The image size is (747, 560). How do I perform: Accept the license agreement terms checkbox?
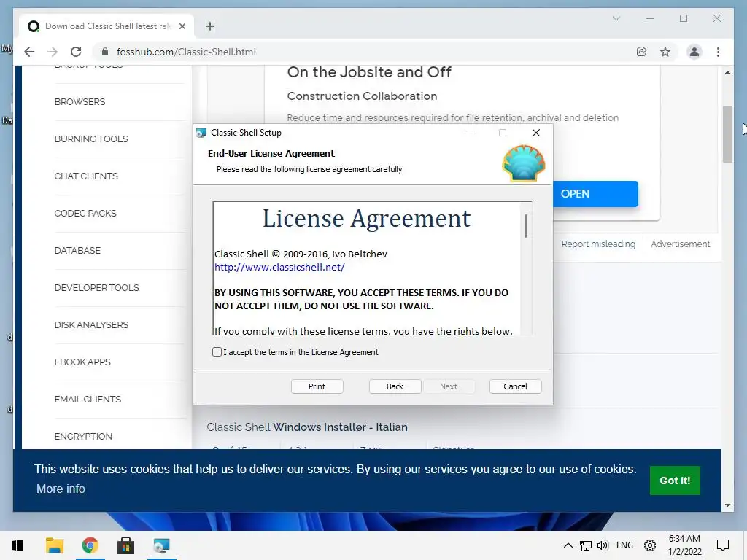click(x=217, y=352)
